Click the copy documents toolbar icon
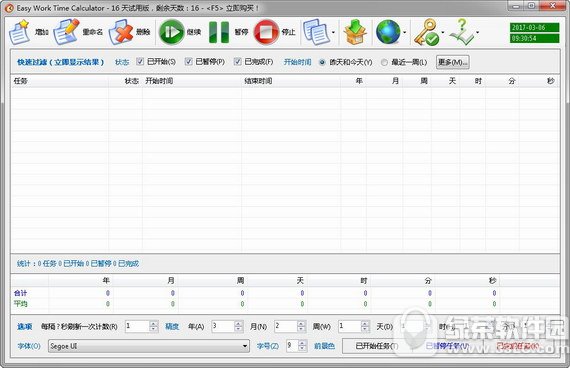 [x=316, y=32]
